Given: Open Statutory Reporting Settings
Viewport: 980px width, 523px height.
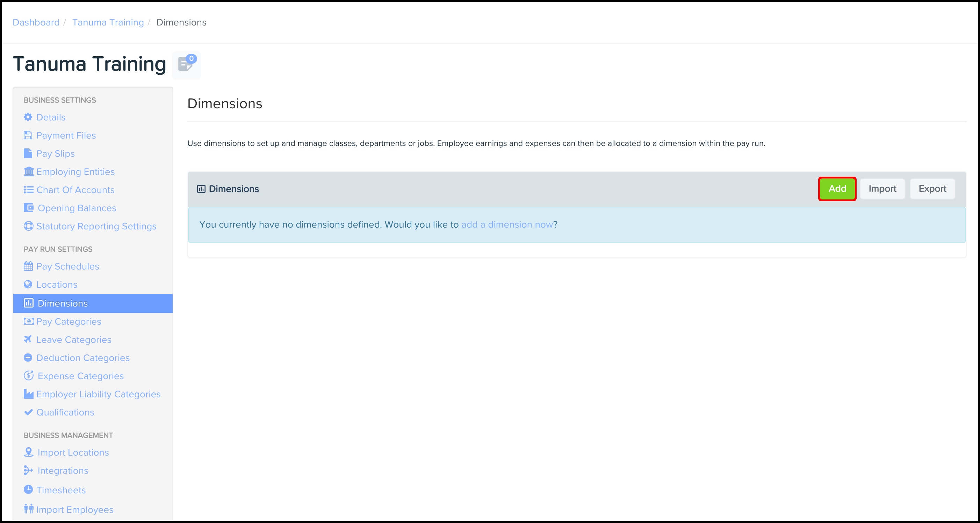Looking at the screenshot, I should coord(96,226).
